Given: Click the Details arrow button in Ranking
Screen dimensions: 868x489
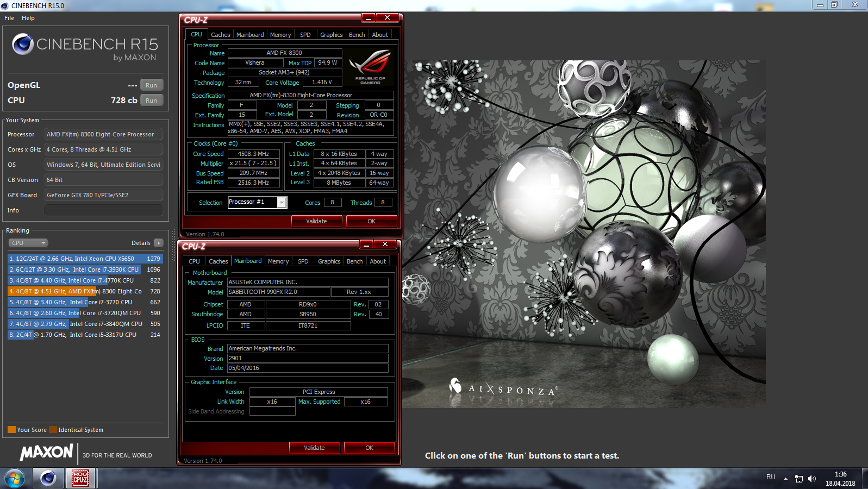Looking at the screenshot, I should coord(158,243).
